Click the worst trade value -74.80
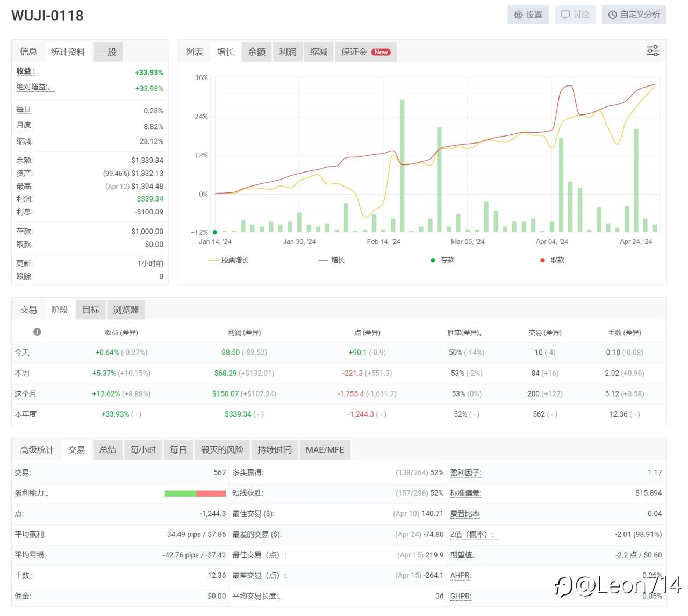Screen dimensions: 688x616 433,534
